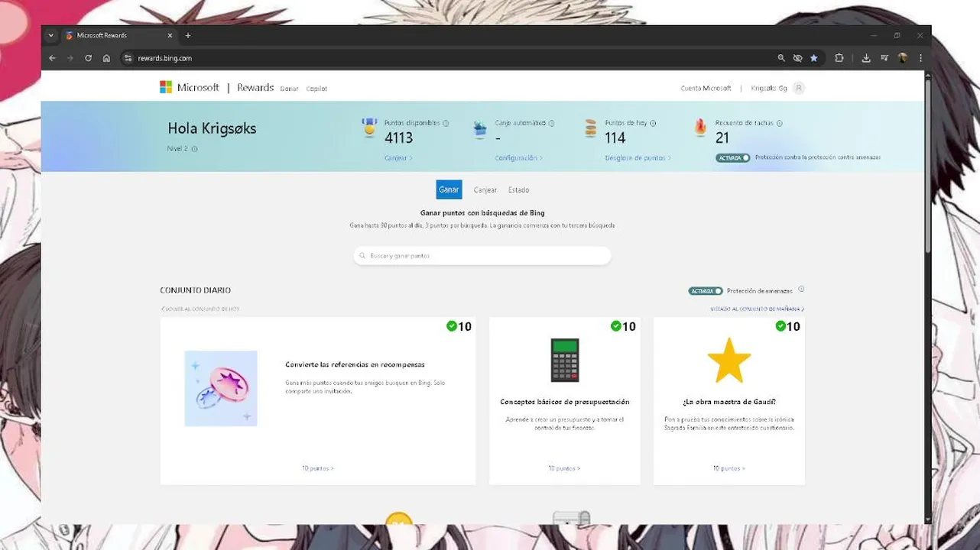Open the browser extensions puzzle icon
Image resolution: width=980 pixels, height=550 pixels.
coord(839,58)
